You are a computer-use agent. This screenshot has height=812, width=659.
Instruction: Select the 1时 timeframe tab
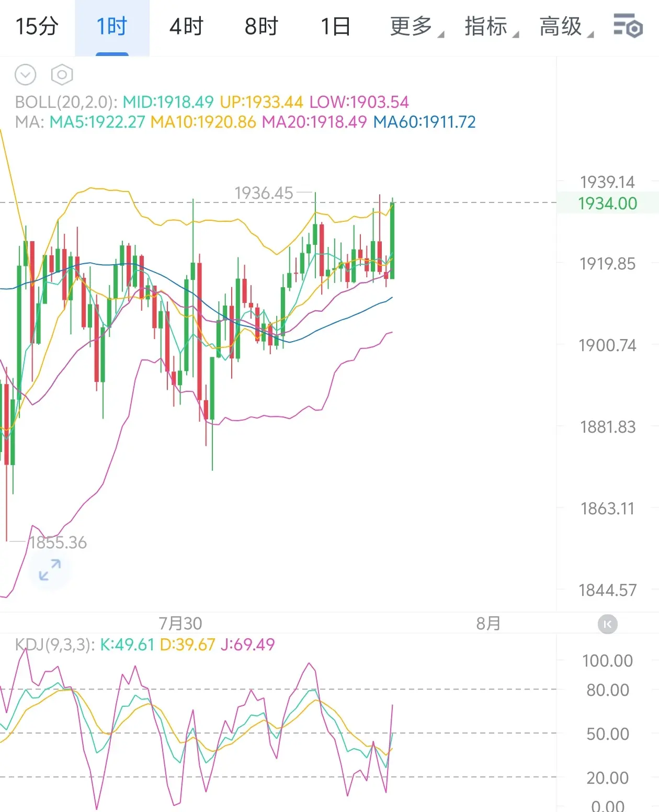coord(112,27)
